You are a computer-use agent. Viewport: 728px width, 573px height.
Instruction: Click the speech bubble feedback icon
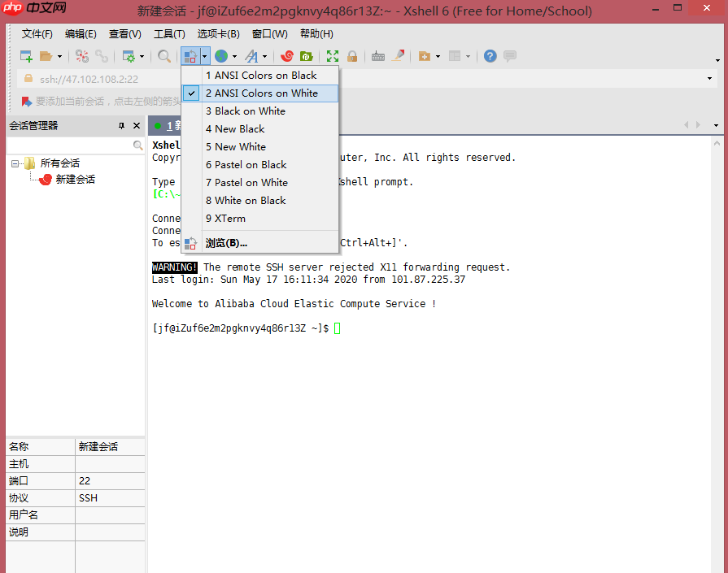[x=510, y=56]
